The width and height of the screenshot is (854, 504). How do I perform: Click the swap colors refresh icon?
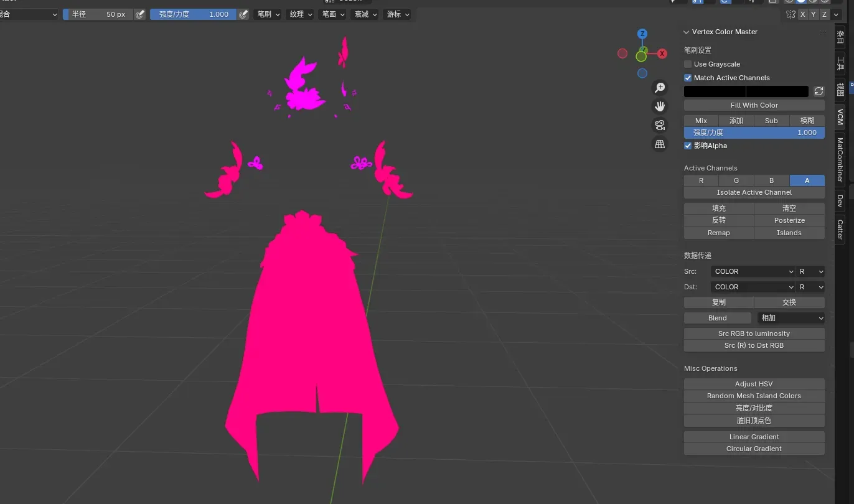pyautogui.click(x=819, y=91)
